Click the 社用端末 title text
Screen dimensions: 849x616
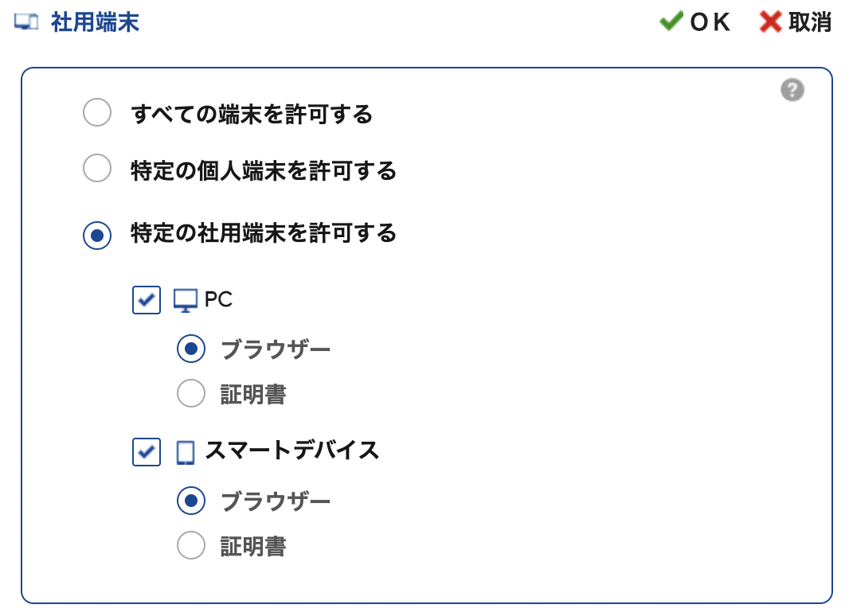coord(95,23)
